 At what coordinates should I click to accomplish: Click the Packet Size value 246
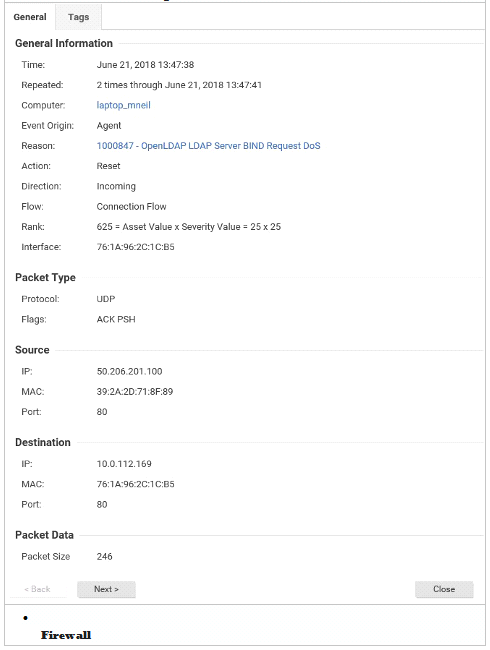(104, 557)
